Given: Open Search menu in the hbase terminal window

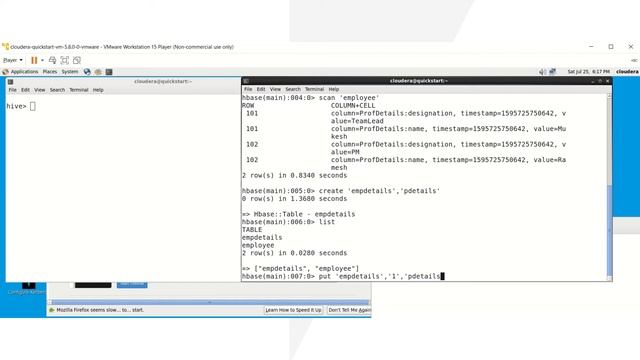Looking at the screenshot, I should tap(293, 89).
